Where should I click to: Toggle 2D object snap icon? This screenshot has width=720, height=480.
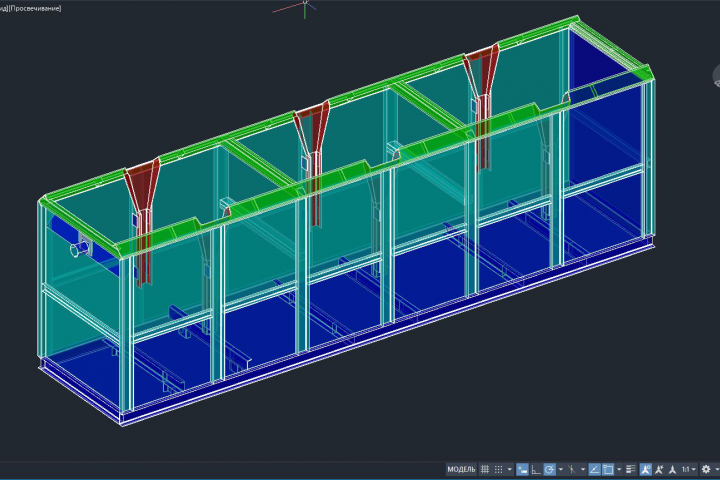(x=608, y=469)
